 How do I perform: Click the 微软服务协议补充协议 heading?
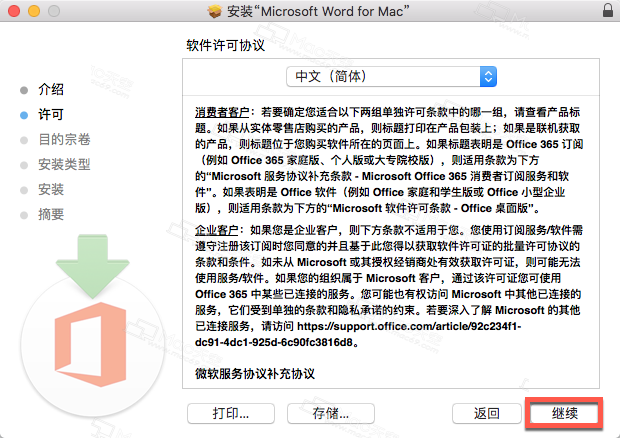coord(255,374)
